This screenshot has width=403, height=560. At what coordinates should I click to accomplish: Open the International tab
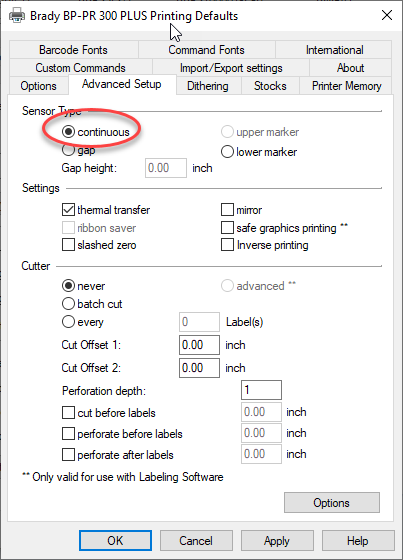(334, 50)
